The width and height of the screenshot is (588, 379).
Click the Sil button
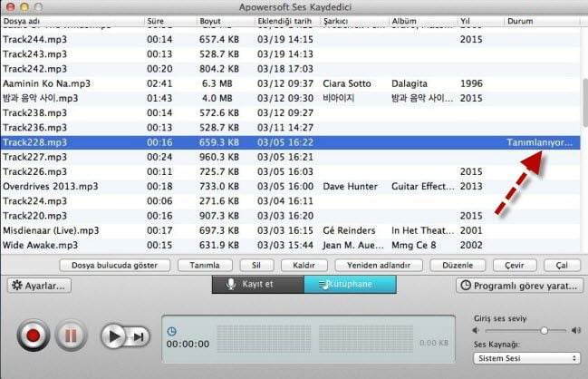point(256,266)
